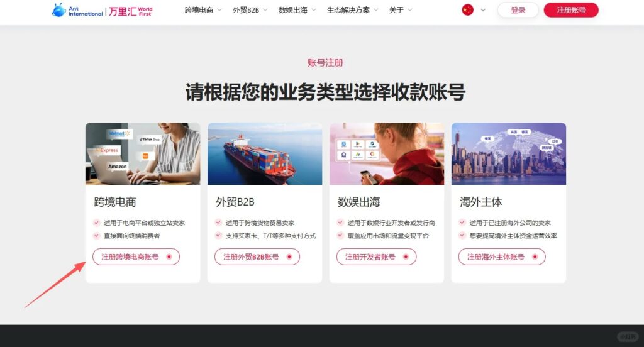644x347 pixels.
Task: Click the China flag language icon
Action: [x=467, y=10]
